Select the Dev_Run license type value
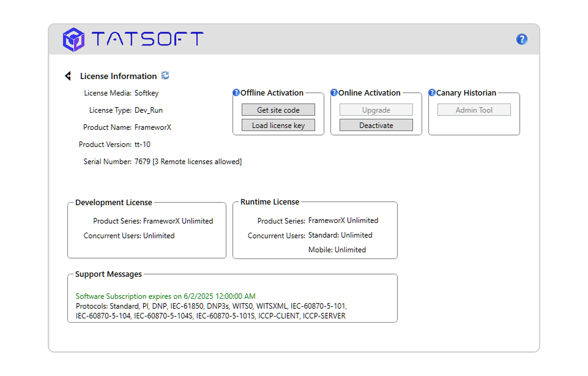The width and height of the screenshot is (588, 376). tap(149, 110)
